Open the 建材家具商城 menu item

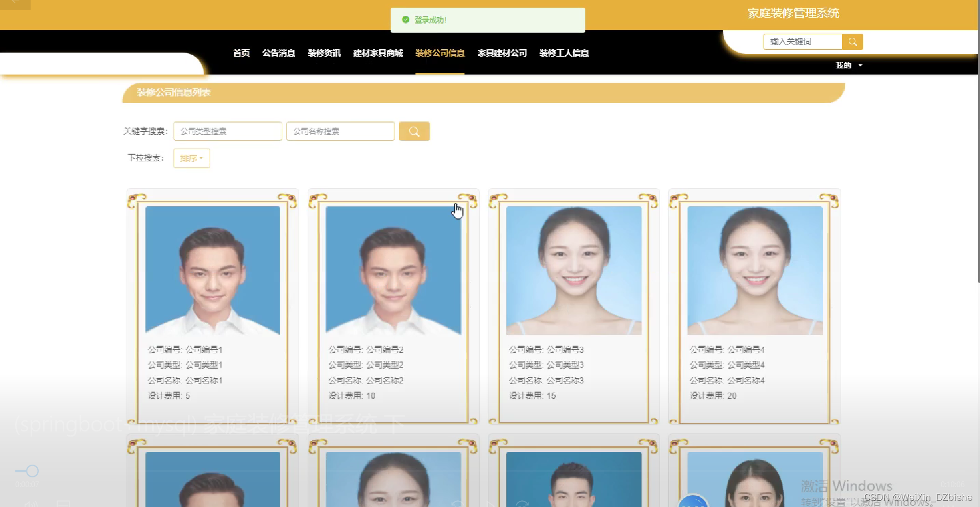(377, 53)
